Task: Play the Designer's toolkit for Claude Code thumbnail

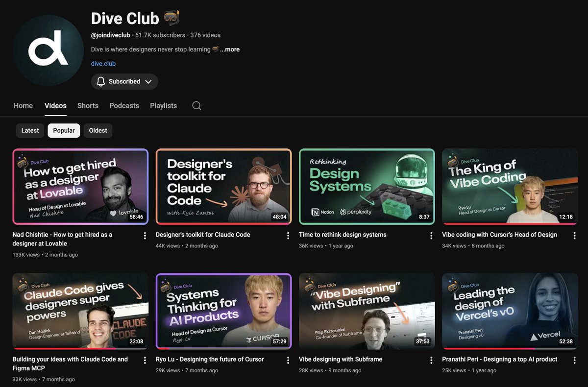Action: click(x=223, y=187)
